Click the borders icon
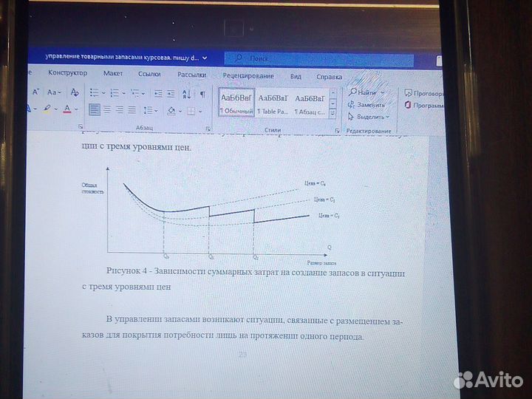Screen dimensions: 532x399 tap(191, 111)
